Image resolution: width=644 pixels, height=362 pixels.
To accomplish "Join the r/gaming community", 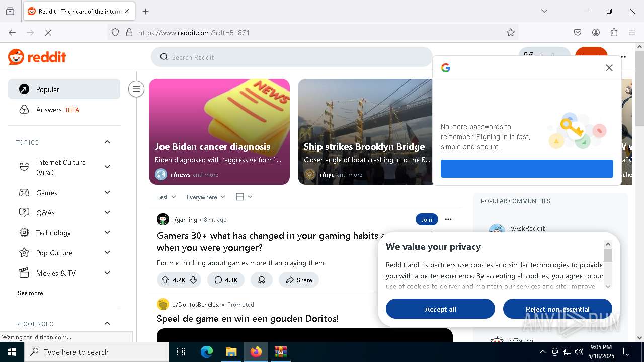I will pyautogui.click(x=427, y=219).
